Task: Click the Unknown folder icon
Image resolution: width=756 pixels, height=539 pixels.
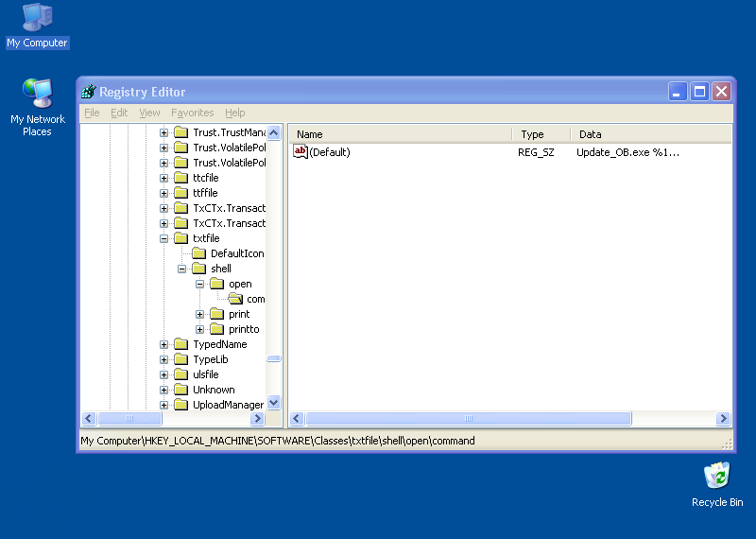Action: pyautogui.click(x=180, y=390)
